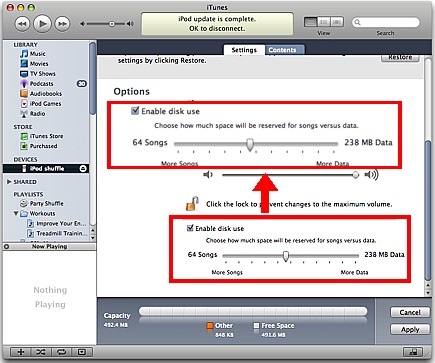Click sidebar scrollbar down arrow
Viewport: 435px width, 363px height.
[93, 237]
